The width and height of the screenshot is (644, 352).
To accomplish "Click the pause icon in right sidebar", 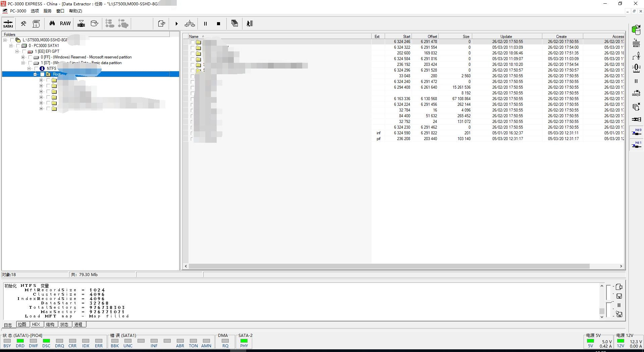I will coord(636,81).
